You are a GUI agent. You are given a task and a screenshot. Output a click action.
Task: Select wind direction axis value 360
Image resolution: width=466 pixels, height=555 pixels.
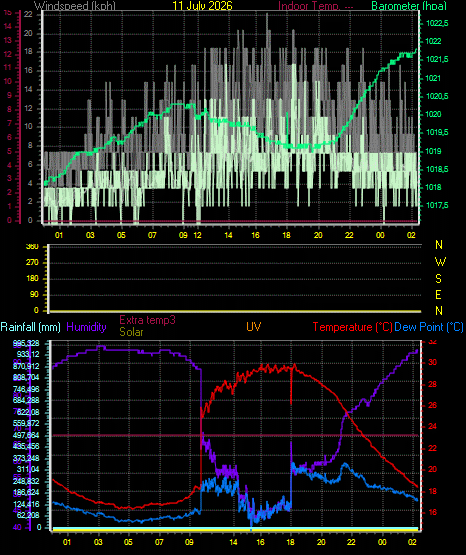click(x=33, y=247)
